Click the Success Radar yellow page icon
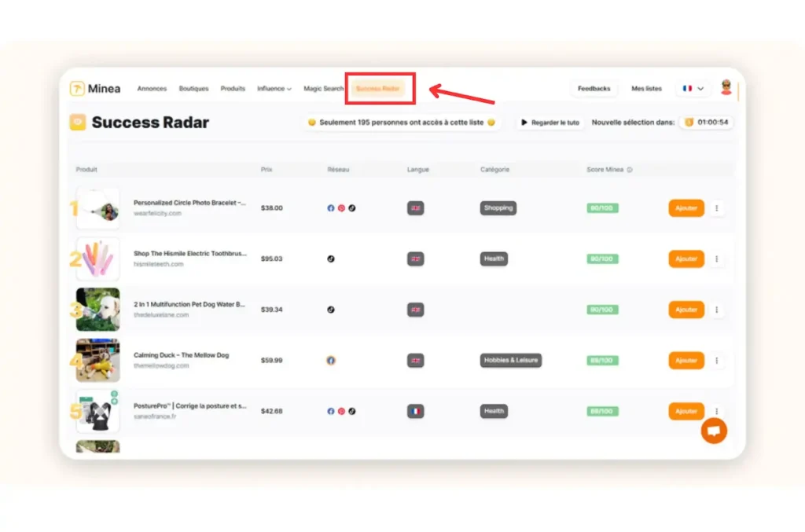 (78, 122)
